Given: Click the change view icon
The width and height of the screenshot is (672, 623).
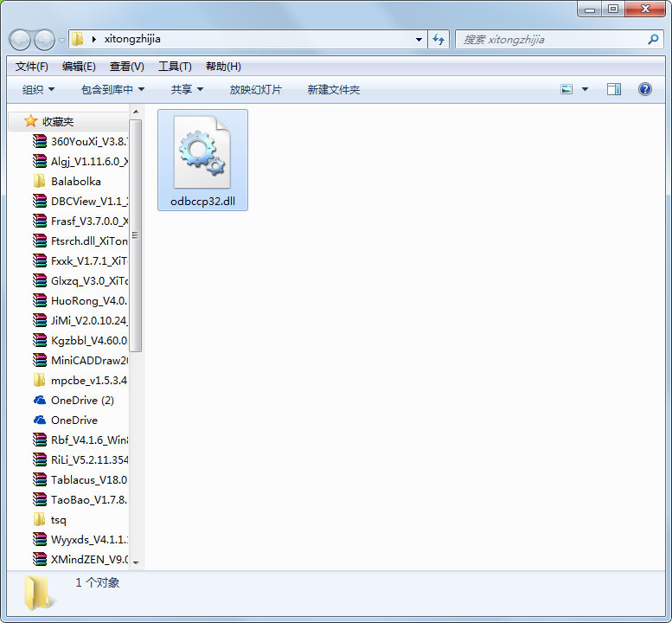Looking at the screenshot, I should coord(566,89).
